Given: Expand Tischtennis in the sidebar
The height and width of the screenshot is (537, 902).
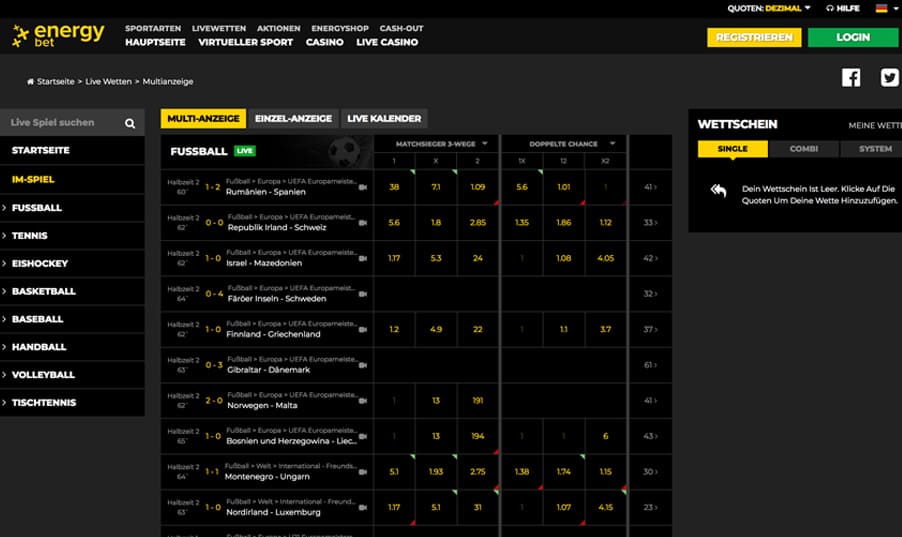Looking at the screenshot, I should 72,403.
